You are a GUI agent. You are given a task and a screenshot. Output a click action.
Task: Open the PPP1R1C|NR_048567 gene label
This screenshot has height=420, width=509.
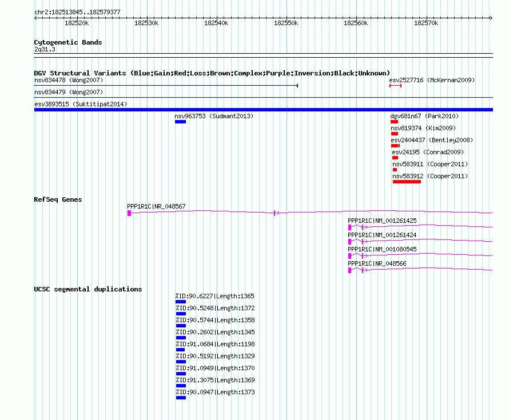(156, 206)
